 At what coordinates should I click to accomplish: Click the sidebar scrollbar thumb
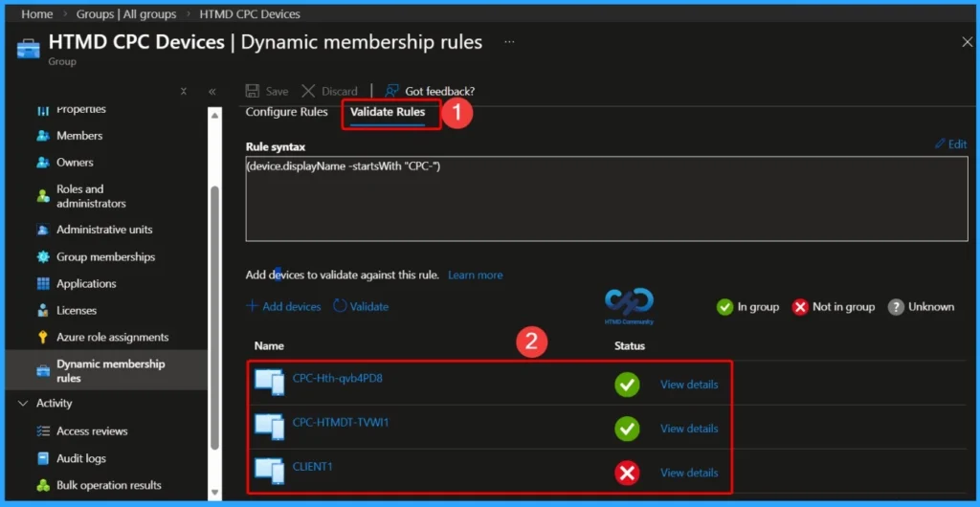[x=214, y=318]
